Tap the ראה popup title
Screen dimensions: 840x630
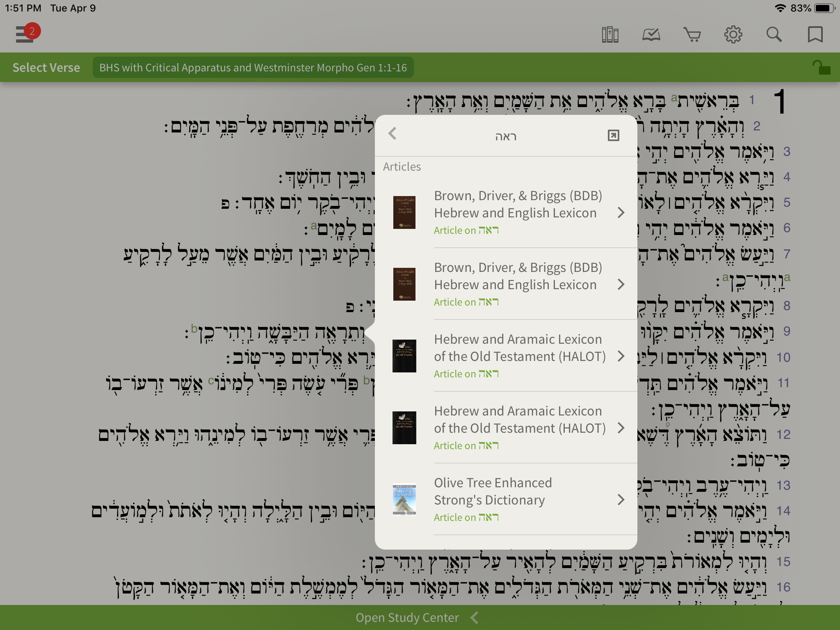[506, 136]
